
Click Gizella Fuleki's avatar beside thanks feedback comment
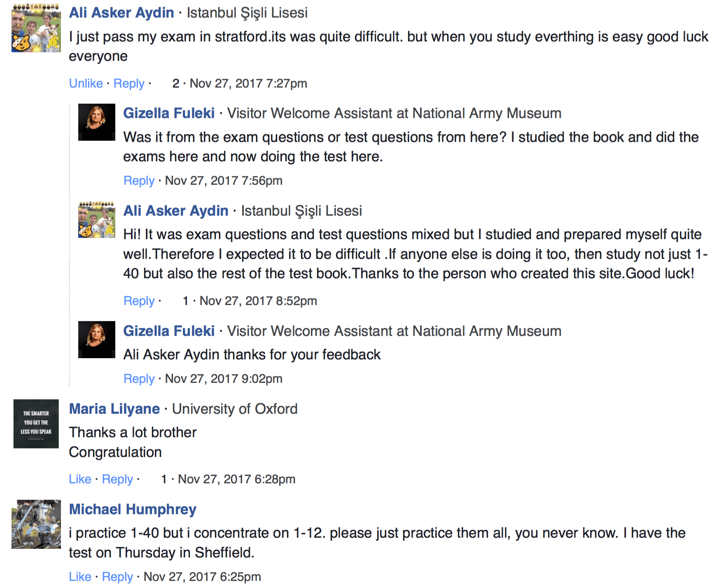pyautogui.click(x=97, y=340)
